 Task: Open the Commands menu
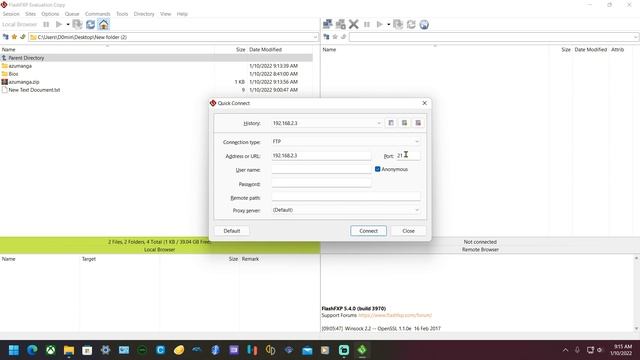coord(98,14)
